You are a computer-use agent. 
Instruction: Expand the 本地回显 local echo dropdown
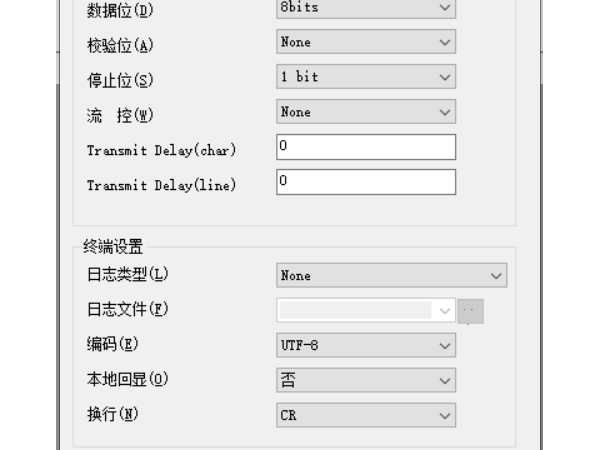click(x=365, y=379)
